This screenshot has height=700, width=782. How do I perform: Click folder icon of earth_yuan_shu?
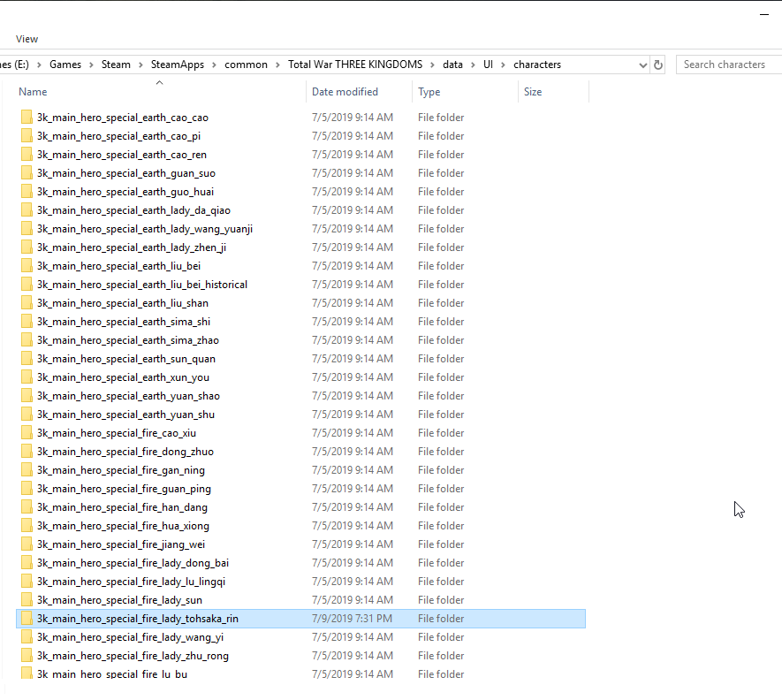click(27, 415)
